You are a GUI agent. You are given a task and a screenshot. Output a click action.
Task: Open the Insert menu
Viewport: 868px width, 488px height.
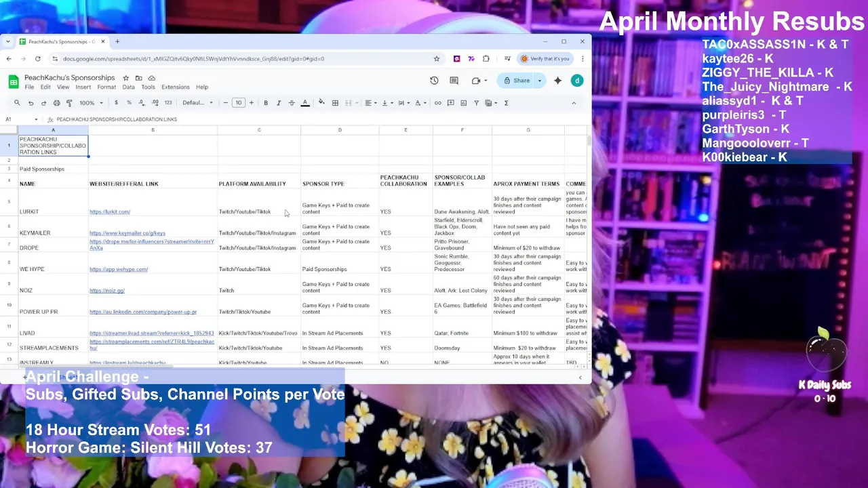(83, 87)
